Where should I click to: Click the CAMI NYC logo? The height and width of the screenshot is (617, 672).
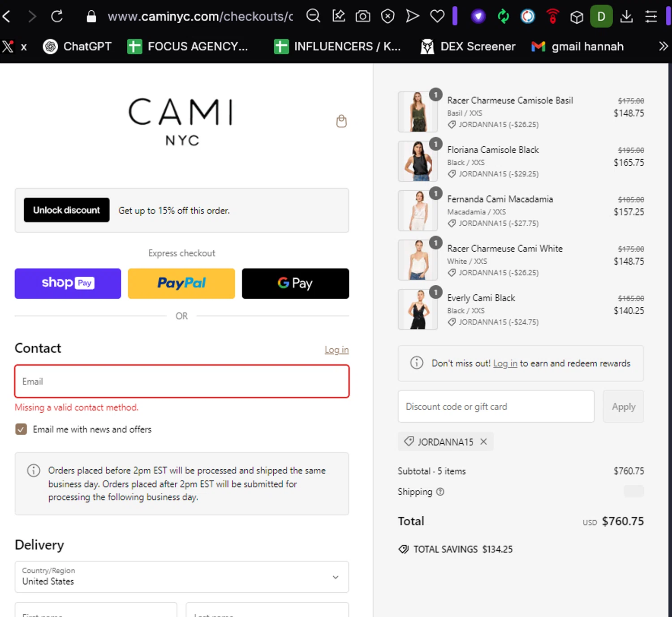[x=181, y=122]
